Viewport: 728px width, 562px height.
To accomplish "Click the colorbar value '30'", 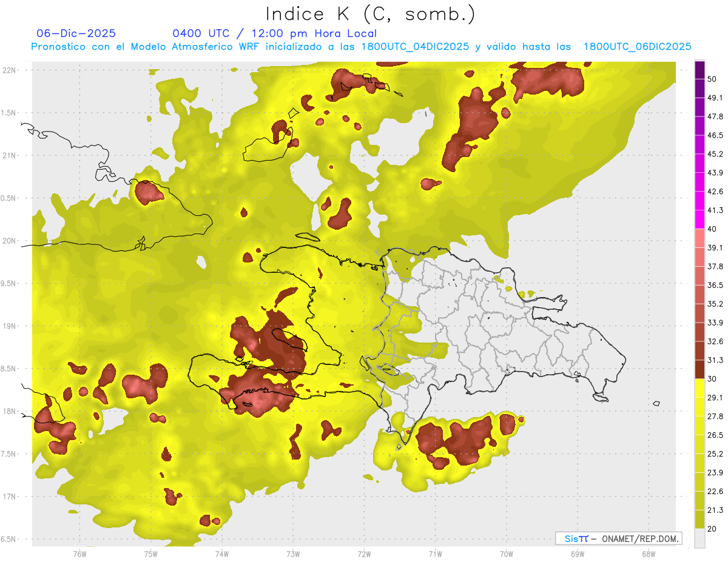I will 713,379.
